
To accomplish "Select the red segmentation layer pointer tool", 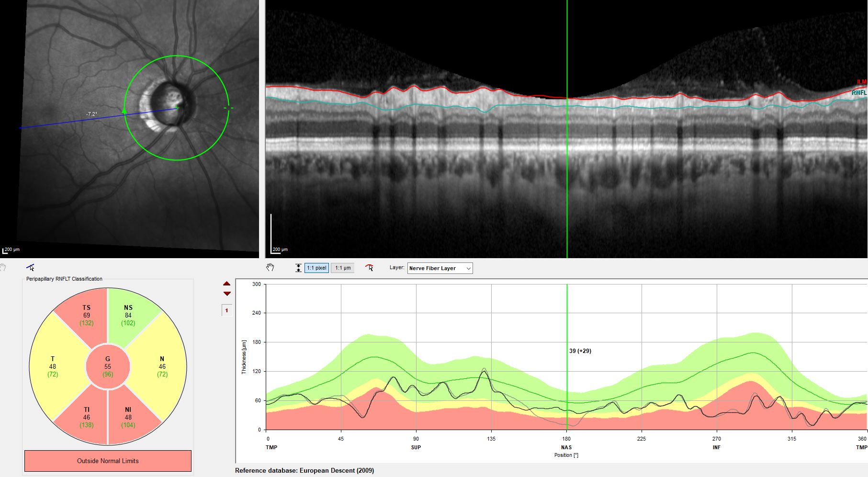I will (369, 268).
